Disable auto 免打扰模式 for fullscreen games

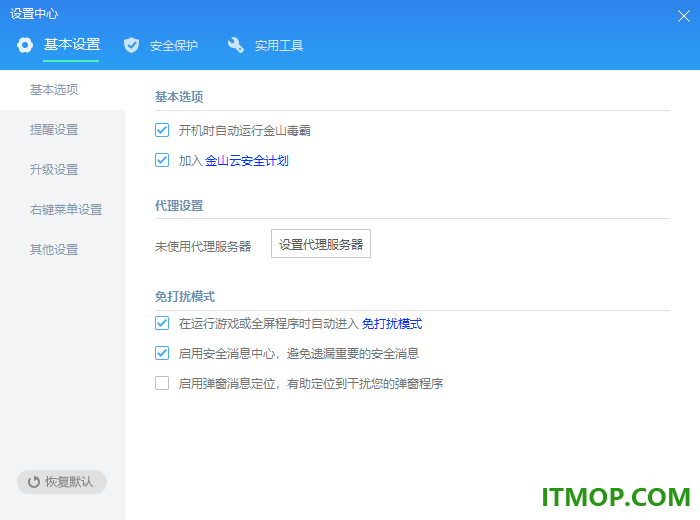pyautogui.click(x=162, y=323)
